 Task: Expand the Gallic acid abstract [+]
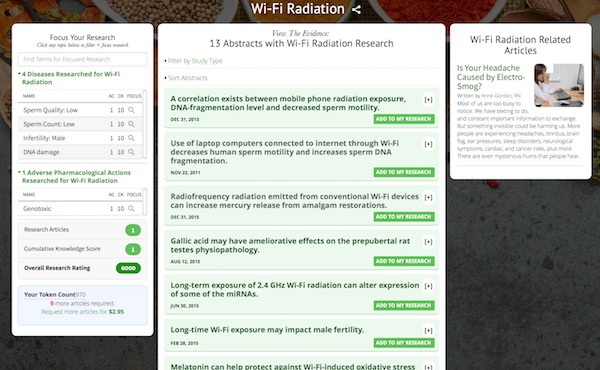(429, 242)
